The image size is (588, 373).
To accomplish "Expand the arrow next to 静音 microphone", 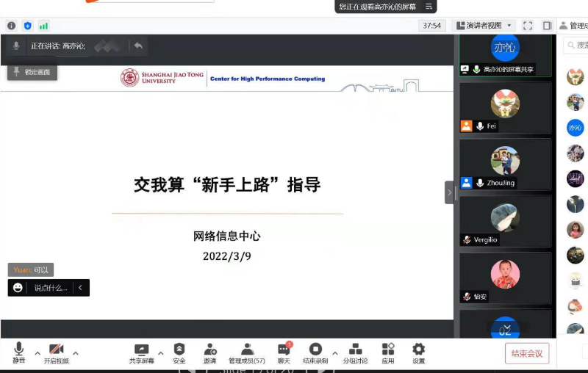I will [37, 353].
